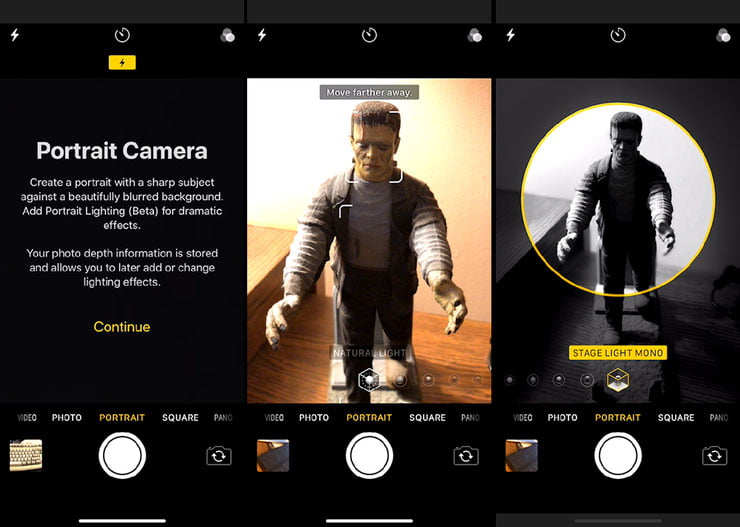Viewport: 740px width, 527px height.
Task: Open the timer on the Portrait Camera intro screen
Action: click(122, 35)
